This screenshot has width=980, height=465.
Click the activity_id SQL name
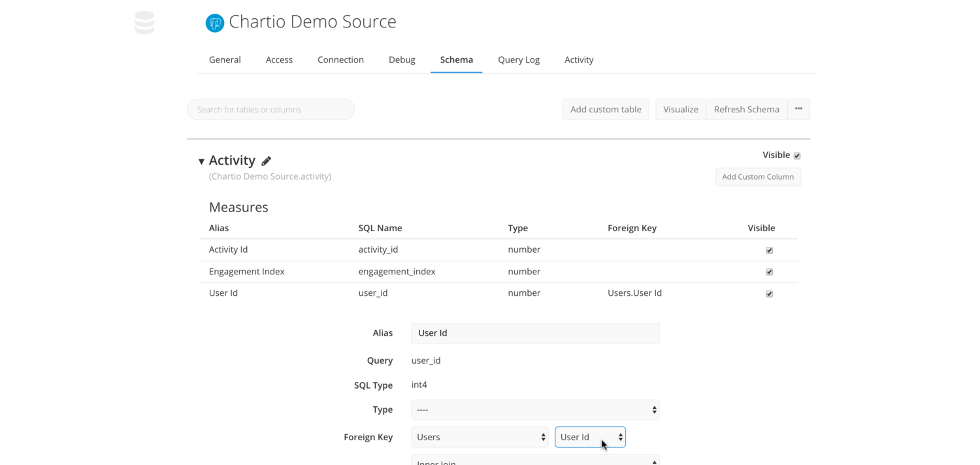[x=378, y=249]
